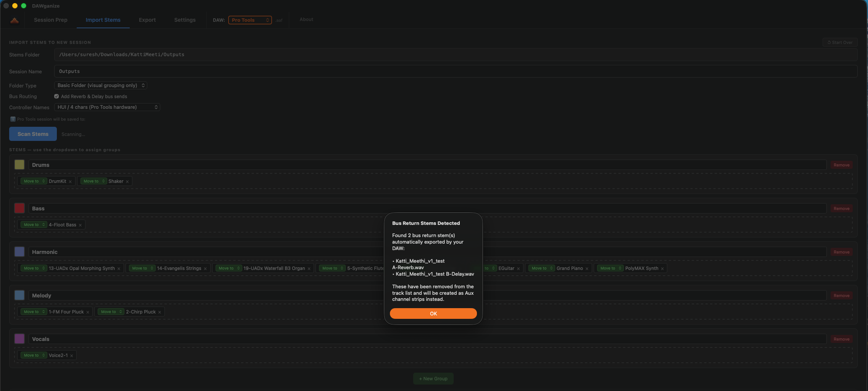Remove the Shaker stem with its x icon

(127, 181)
